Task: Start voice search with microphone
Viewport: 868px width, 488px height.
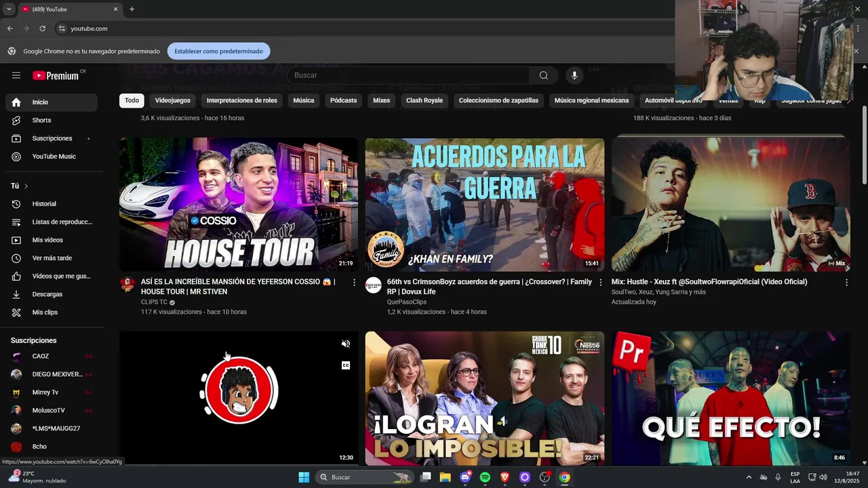Action: tap(574, 75)
